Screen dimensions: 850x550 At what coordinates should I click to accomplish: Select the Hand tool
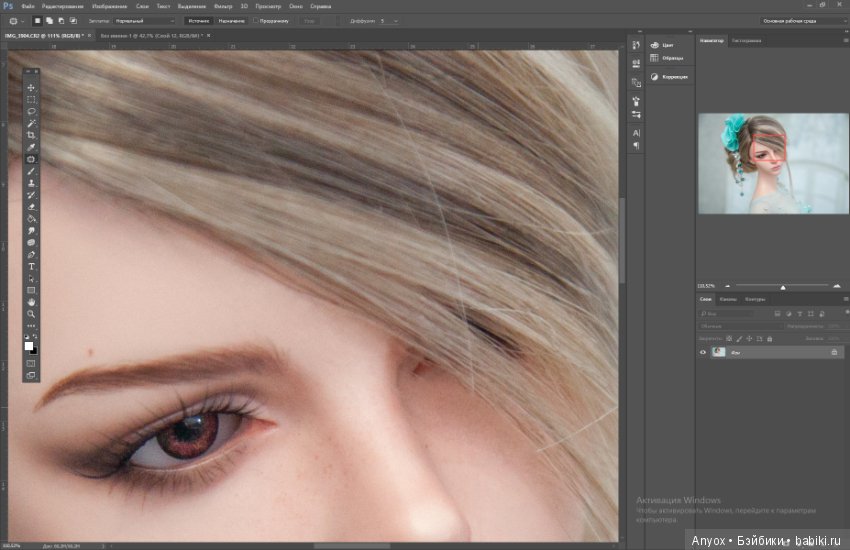click(31, 302)
